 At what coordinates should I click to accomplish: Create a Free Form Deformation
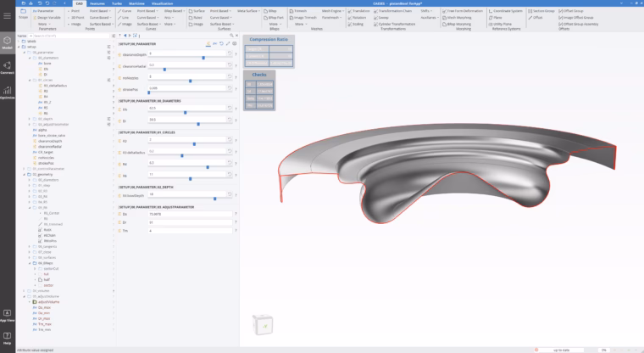463,11
